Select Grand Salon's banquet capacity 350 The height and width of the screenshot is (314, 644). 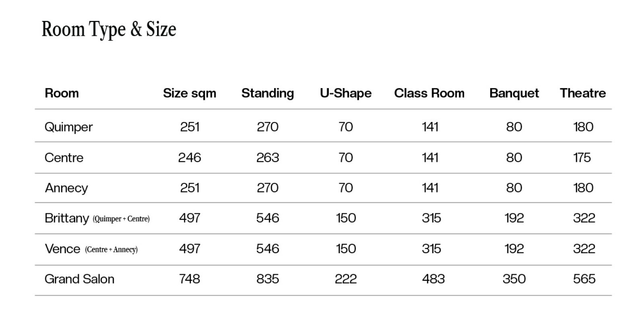(514, 279)
